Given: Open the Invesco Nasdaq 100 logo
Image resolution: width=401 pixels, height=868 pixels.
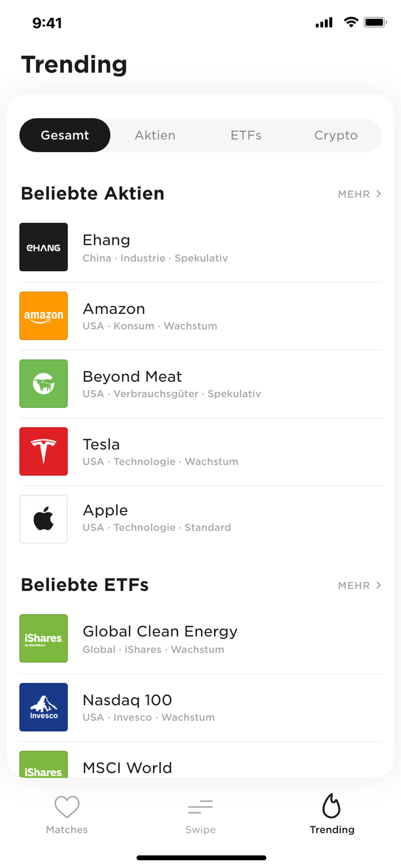Looking at the screenshot, I should point(44,707).
